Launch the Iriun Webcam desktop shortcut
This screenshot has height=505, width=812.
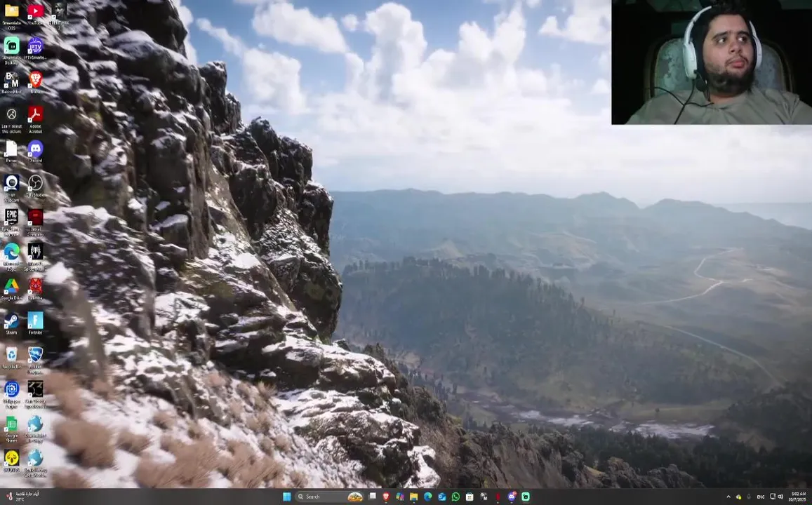click(x=11, y=188)
